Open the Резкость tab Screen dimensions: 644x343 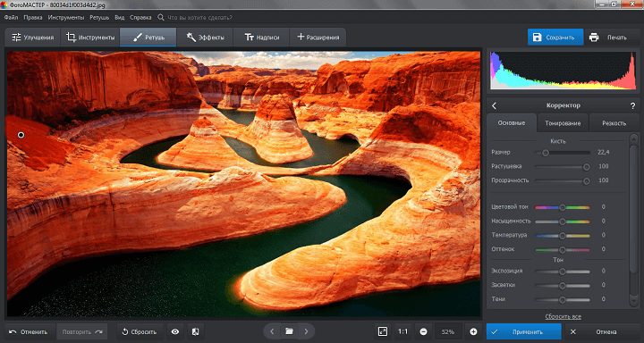click(614, 123)
